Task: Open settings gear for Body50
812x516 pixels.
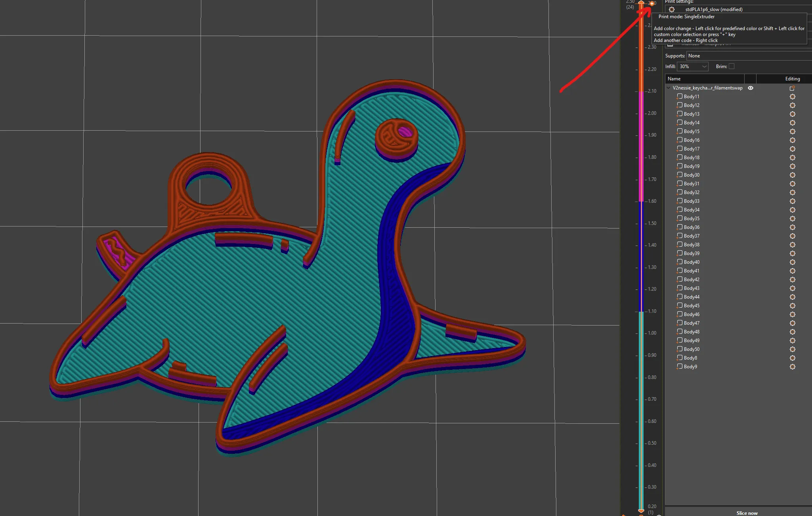Action: 793,349
